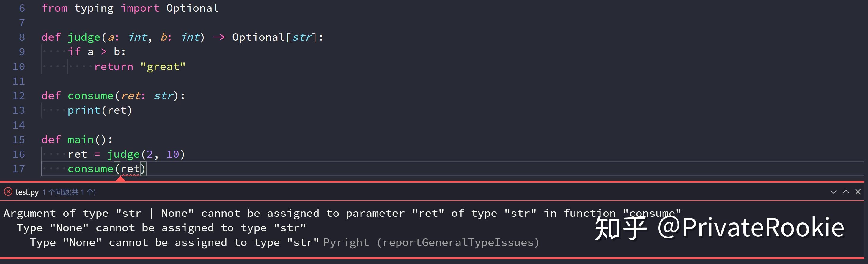This screenshot has width=868, height=264.
Task: Go to next error with the down chevron
Action: [x=834, y=192]
